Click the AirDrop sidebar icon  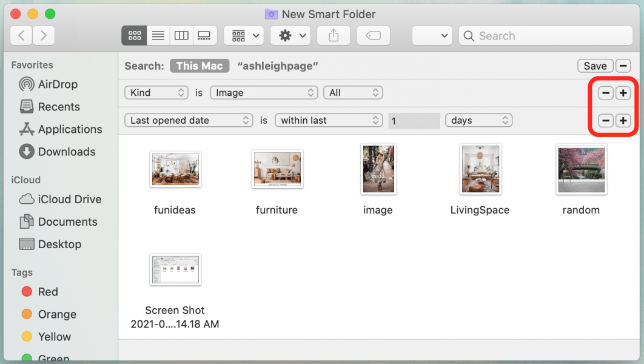pyautogui.click(x=27, y=84)
